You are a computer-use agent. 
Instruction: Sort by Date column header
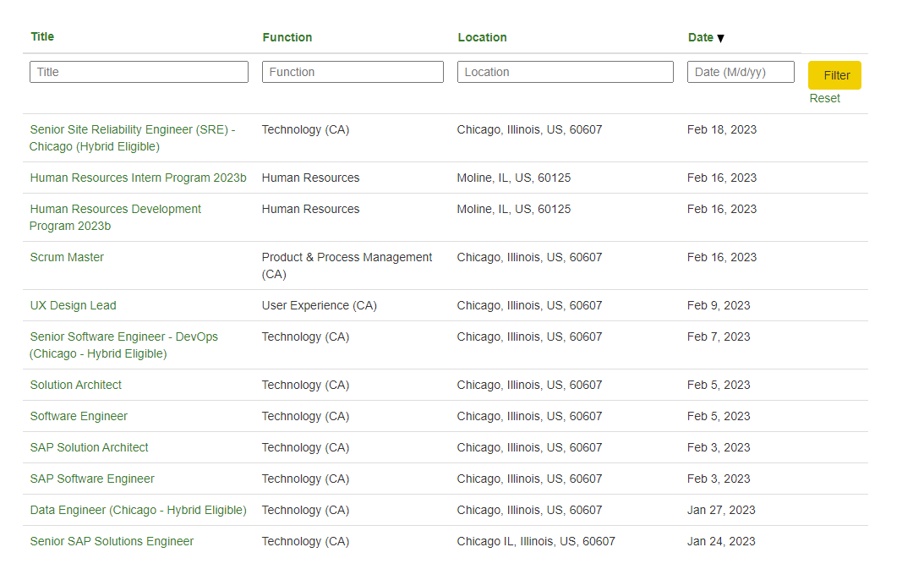pyautogui.click(x=701, y=37)
